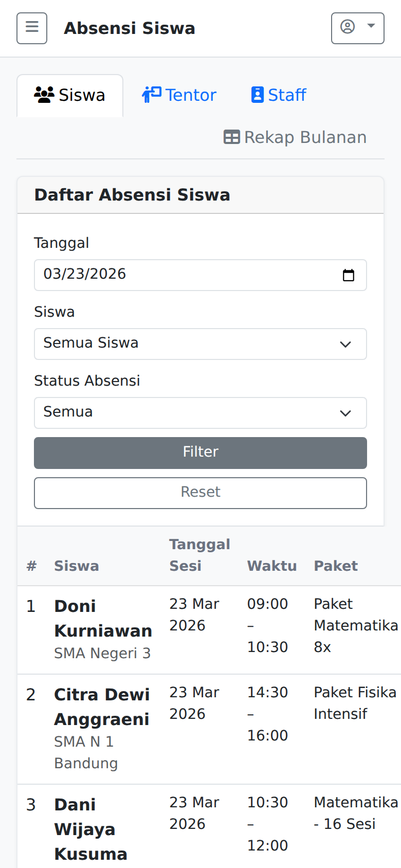This screenshot has height=868, width=401.
Task: Apply the attendance Filter
Action: tap(200, 452)
